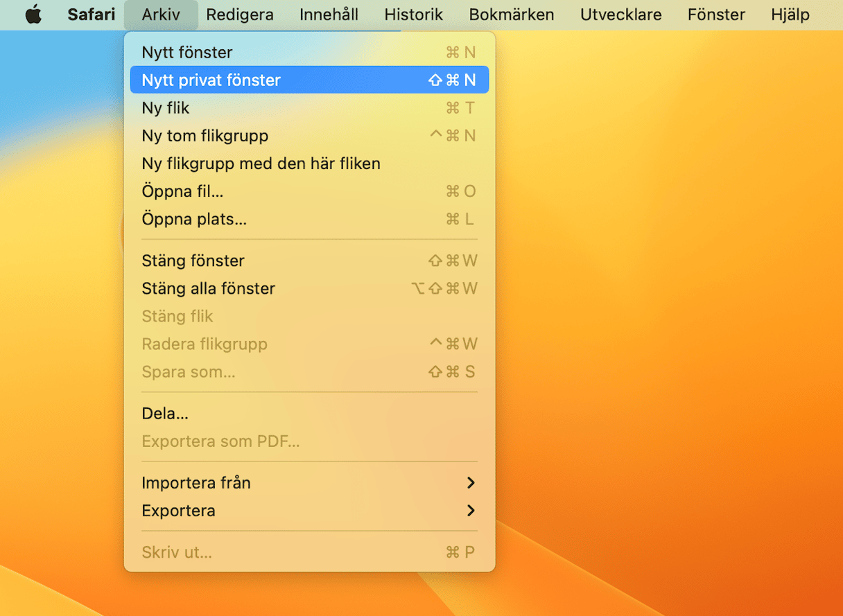Select Ny tom flikgrupp
This screenshot has width=843, height=616.
click(x=309, y=135)
